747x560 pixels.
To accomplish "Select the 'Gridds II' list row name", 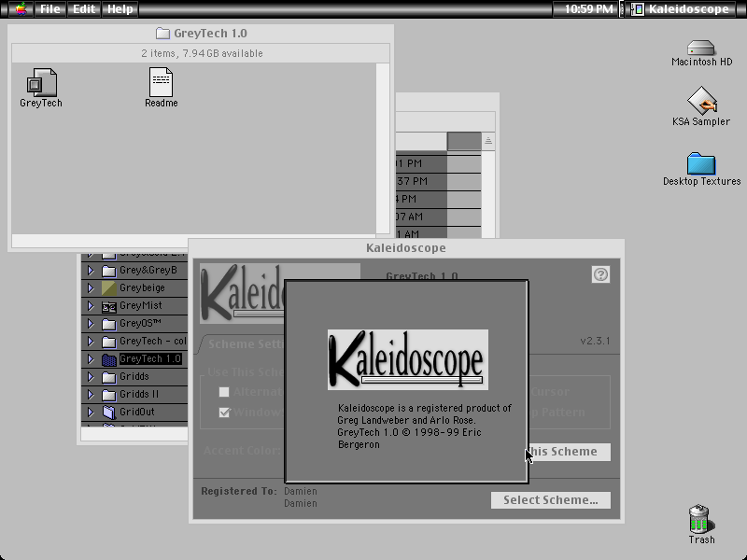I will coord(139,395).
